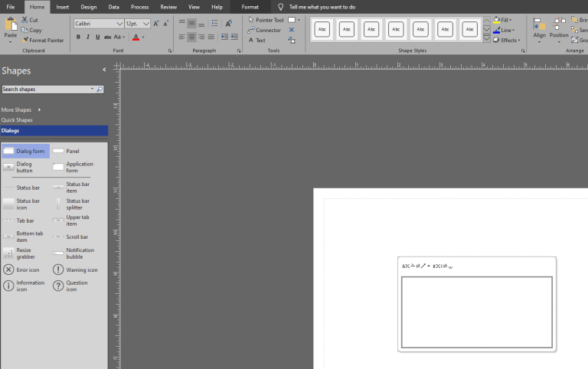Decrease paragraph indent
Image resolution: width=588 pixels, height=369 pixels.
[224, 37]
